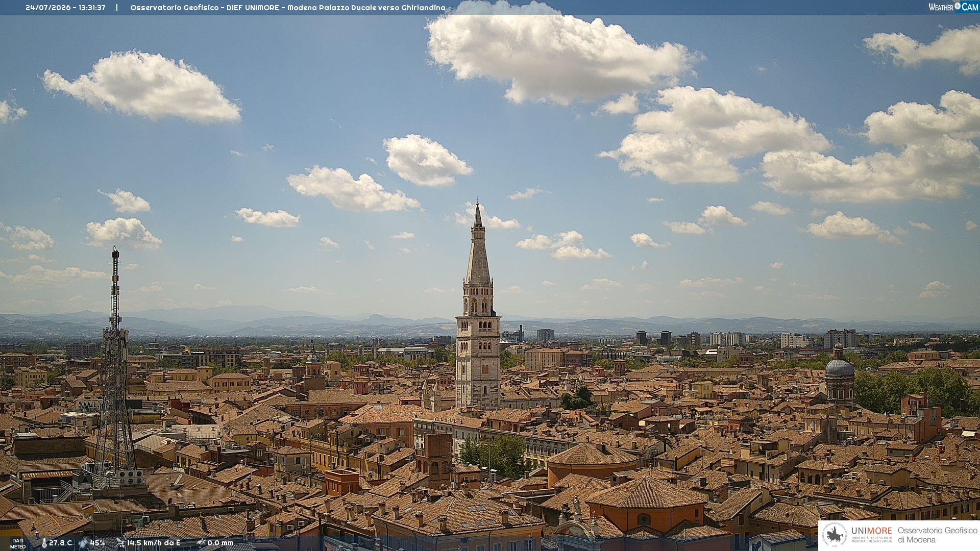Select the wind reading 14.5 km/h da E
The height and width of the screenshot is (551, 980).
click(x=154, y=543)
